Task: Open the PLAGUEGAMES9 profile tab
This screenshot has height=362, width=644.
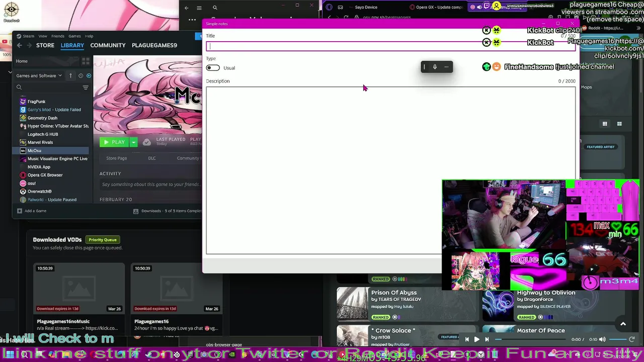Action: pyautogui.click(x=154, y=45)
